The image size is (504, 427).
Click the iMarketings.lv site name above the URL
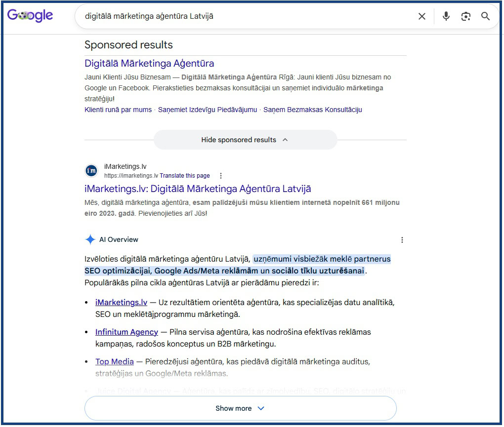click(x=126, y=166)
